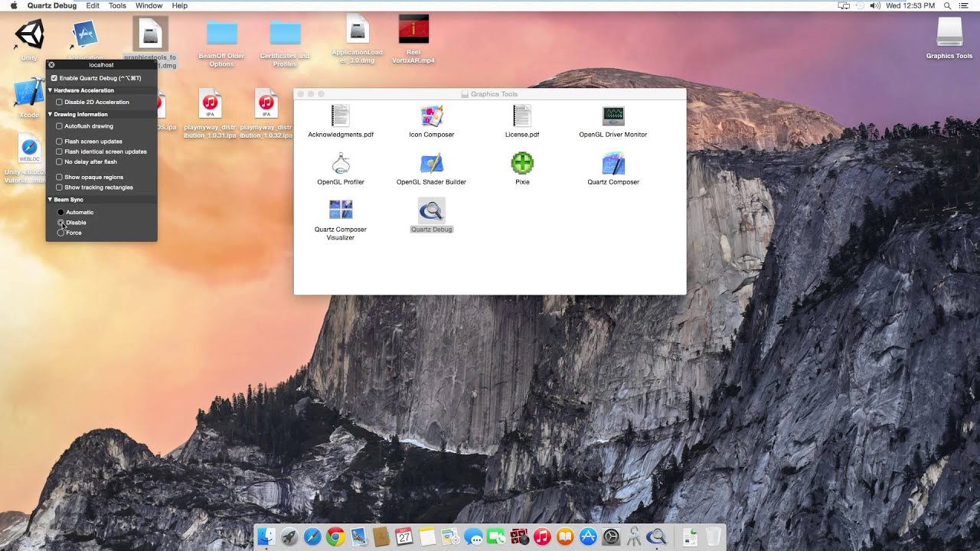Check Flash identical screen updates option
Screen dimensions: 980x551
[60, 152]
